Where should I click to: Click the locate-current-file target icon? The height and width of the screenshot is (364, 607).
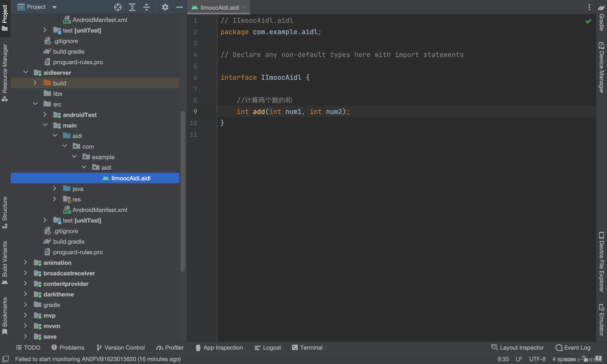118,7
